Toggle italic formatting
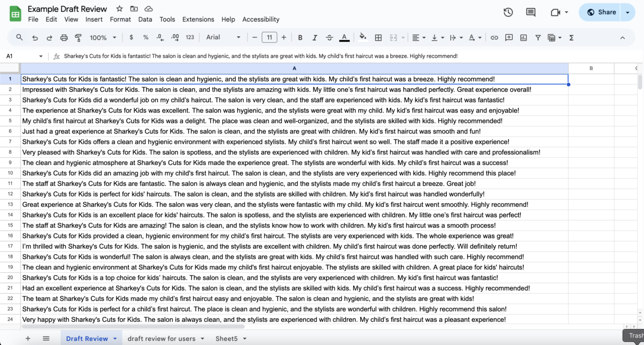 [315, 38]
